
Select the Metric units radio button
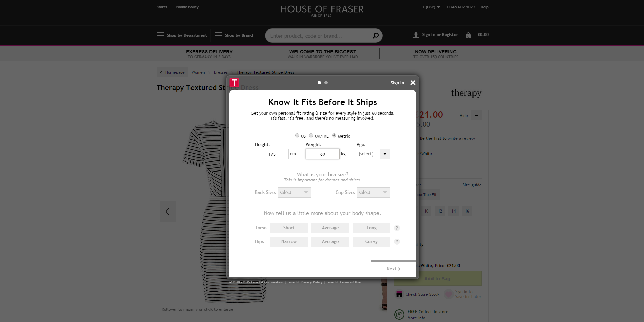334,136
